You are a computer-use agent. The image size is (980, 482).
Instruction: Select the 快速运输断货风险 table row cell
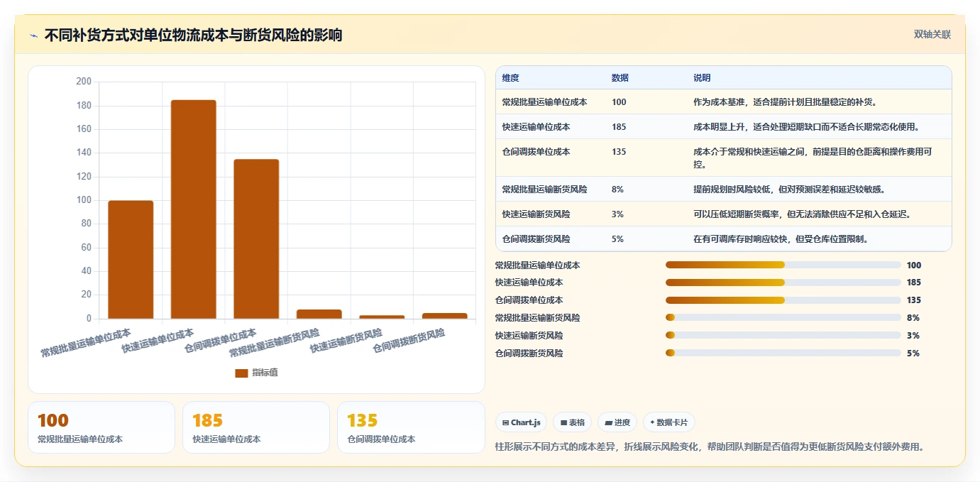536,214
